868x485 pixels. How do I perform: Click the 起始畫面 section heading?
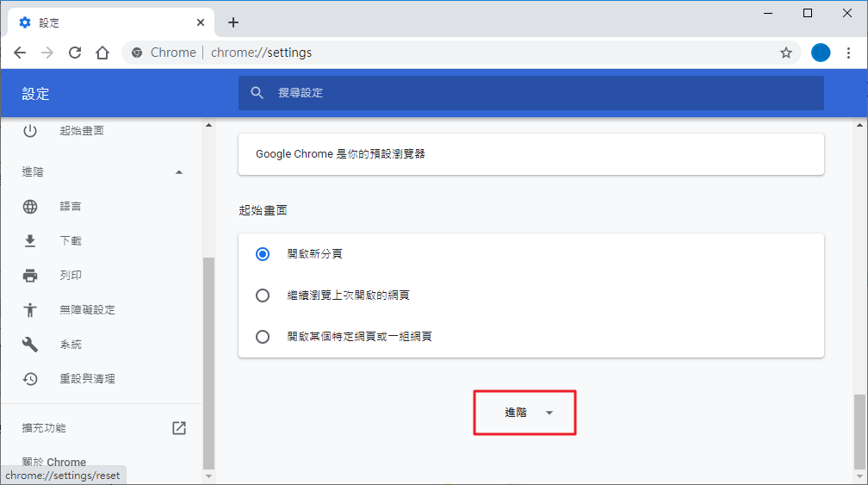tap(263, 210)
